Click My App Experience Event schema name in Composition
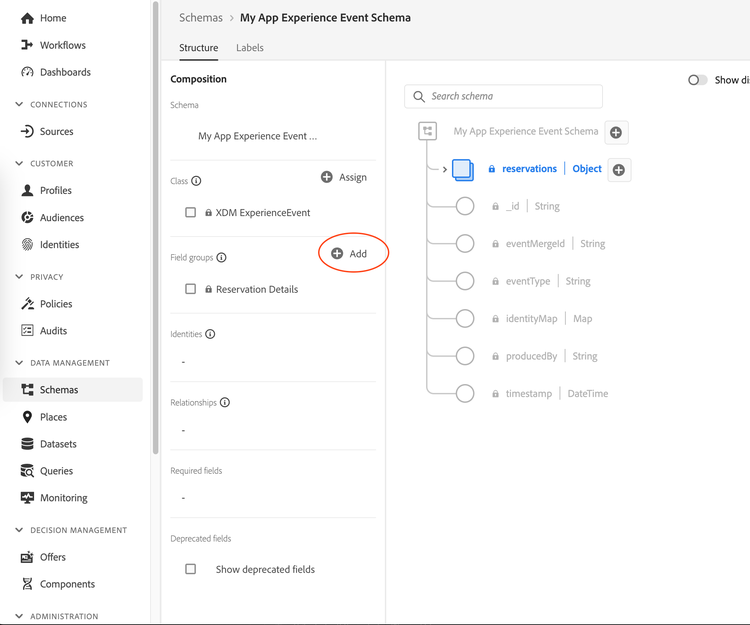This screenshot has height=625, width=750. pyautogui.click(x=257, y=136)
